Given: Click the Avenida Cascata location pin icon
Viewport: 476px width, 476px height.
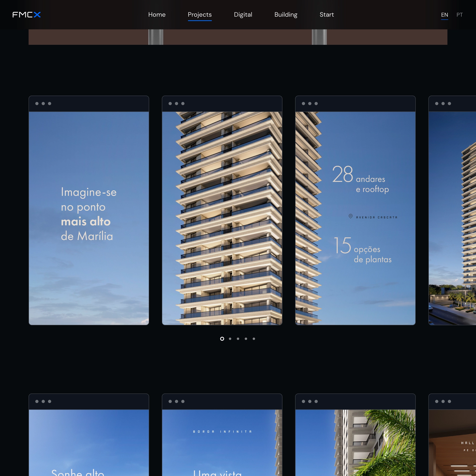Looking at the screenshot, I should click(351, 216).
